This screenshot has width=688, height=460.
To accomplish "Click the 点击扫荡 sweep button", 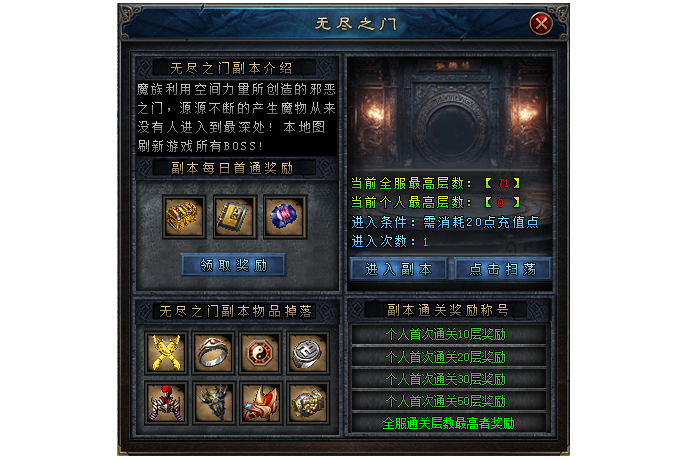I will click(502, 269).
